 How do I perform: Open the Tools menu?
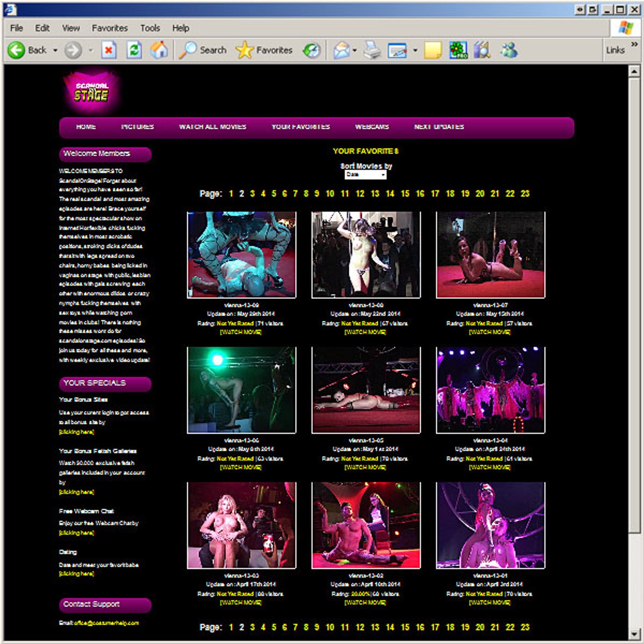tap(150, 28)
